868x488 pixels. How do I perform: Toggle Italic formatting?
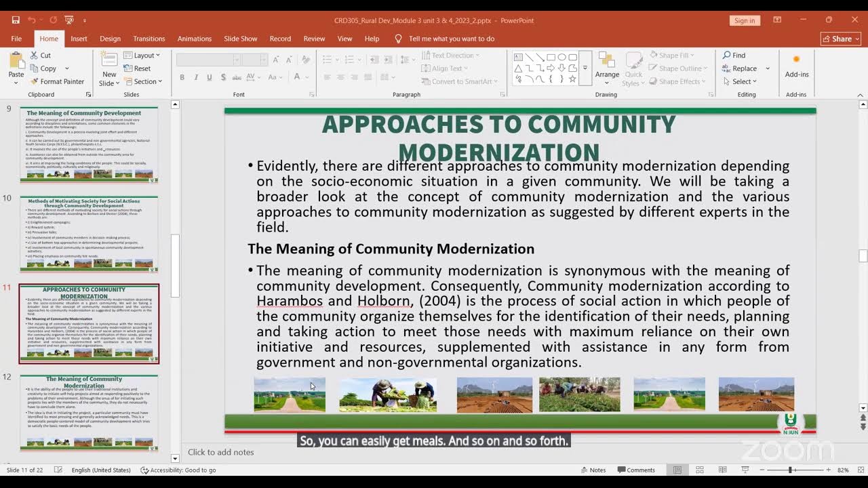coord(196,77)
